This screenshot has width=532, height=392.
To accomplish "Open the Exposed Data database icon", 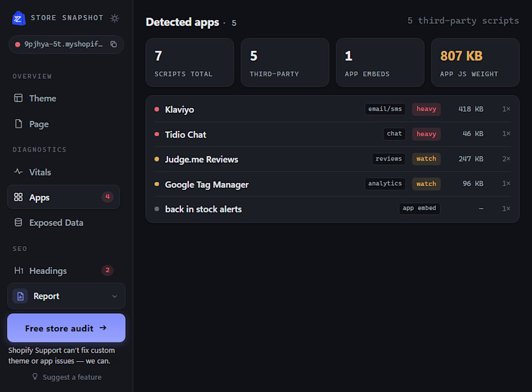I will pyautogui.click(x=18, y=222).
